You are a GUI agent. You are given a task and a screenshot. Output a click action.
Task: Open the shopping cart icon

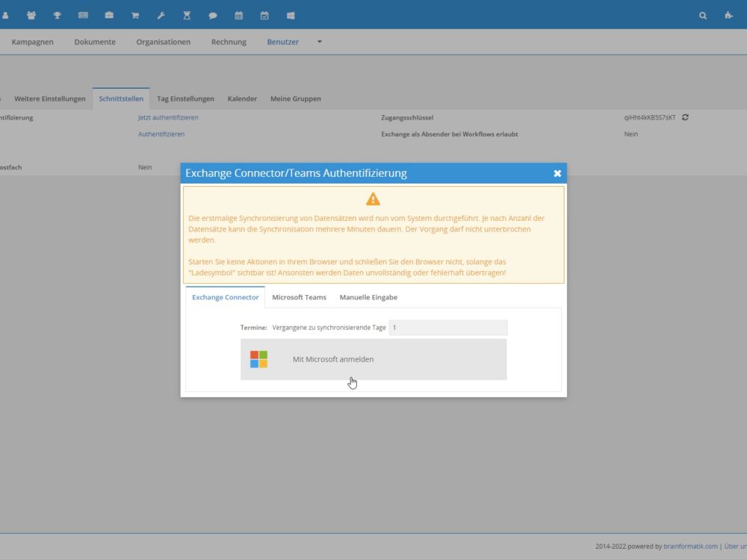pyautogui.click(x=135, y=15)
